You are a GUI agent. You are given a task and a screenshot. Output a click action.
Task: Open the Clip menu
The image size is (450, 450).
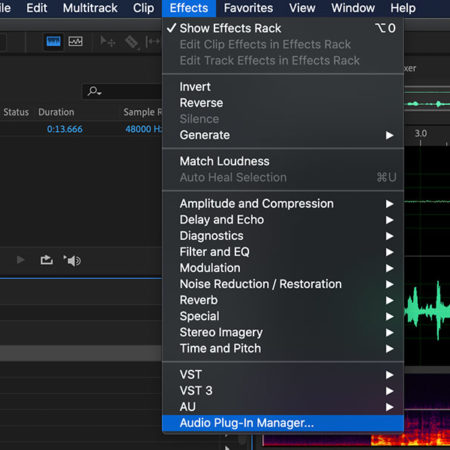point(143,8)
